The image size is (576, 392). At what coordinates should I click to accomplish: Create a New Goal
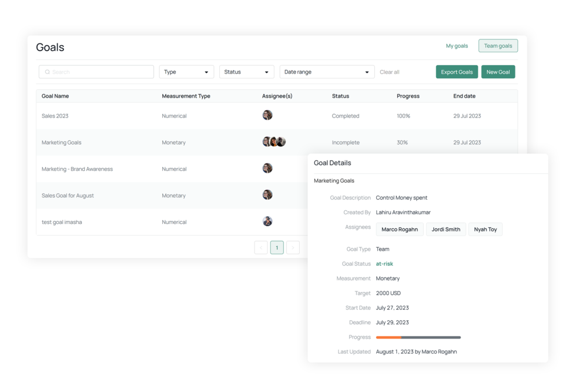498,72
